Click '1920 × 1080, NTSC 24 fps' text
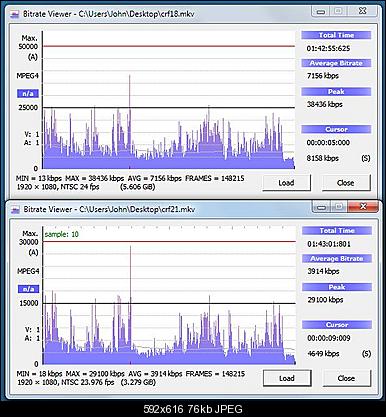Image resolution: width=386 pixels, height=417 pixels. tap(58, 187)
